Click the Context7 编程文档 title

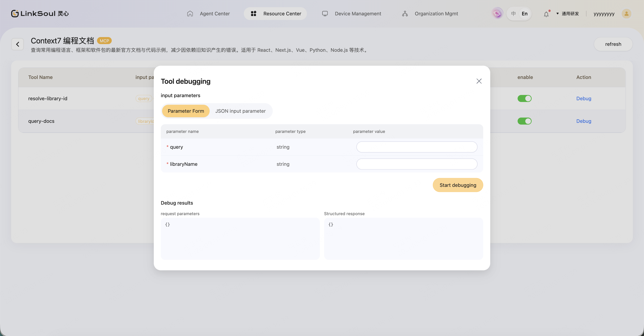point(62,41)
